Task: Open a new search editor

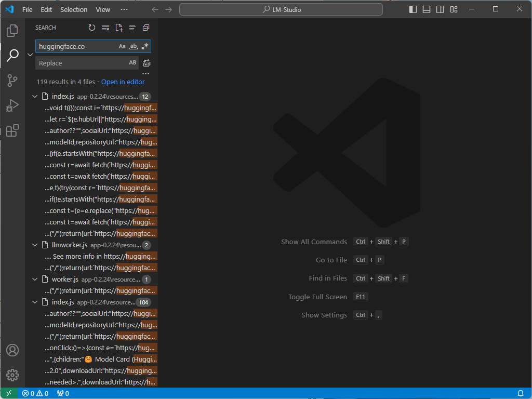Action: [x=119, y=28]
